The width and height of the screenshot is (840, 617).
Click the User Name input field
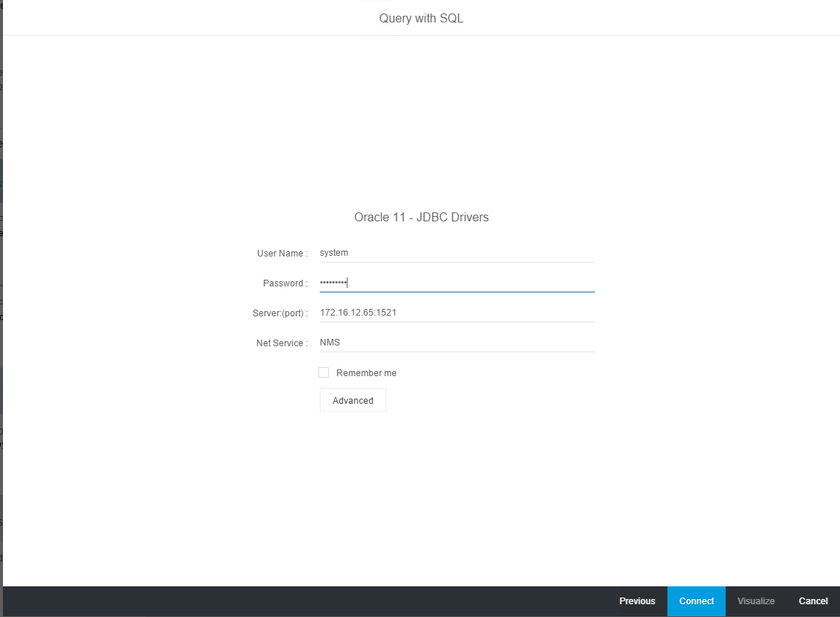[x=457, y=253]
